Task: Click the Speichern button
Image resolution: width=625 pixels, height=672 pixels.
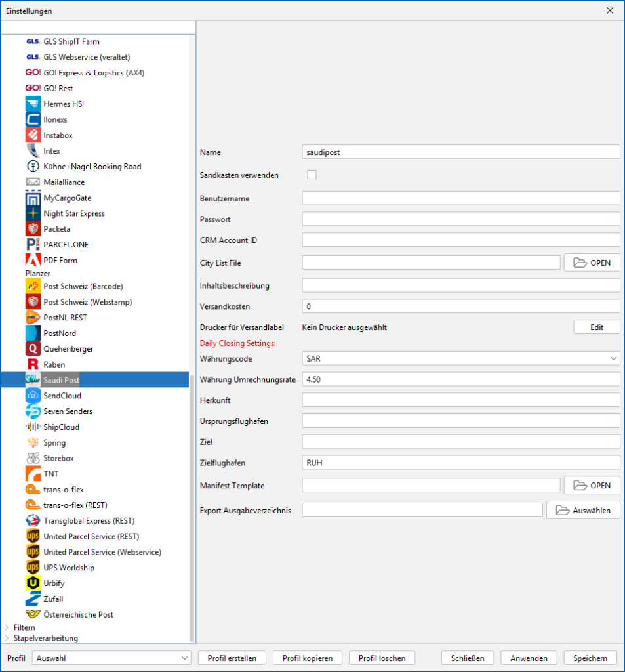Action: point(590,658)
